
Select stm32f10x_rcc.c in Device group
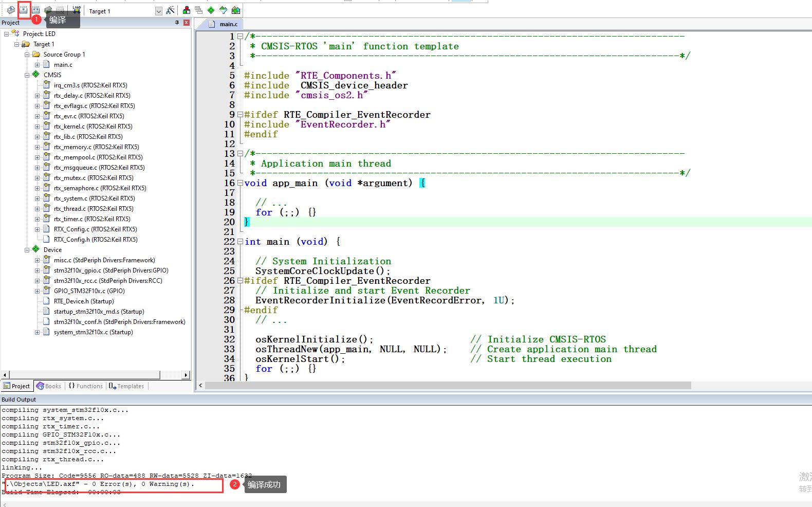[108, 281]
